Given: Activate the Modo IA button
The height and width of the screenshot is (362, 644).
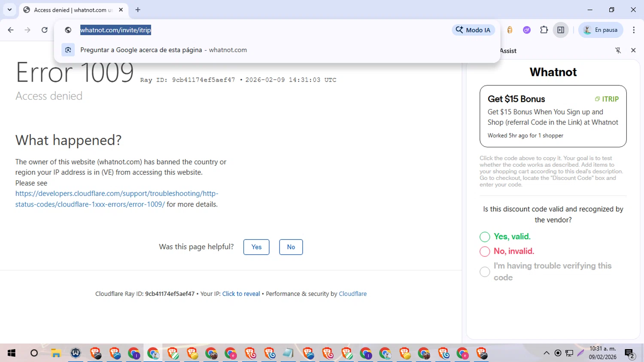Looking at the screenshot, I should pyautogui.click(x=473, y=30).
